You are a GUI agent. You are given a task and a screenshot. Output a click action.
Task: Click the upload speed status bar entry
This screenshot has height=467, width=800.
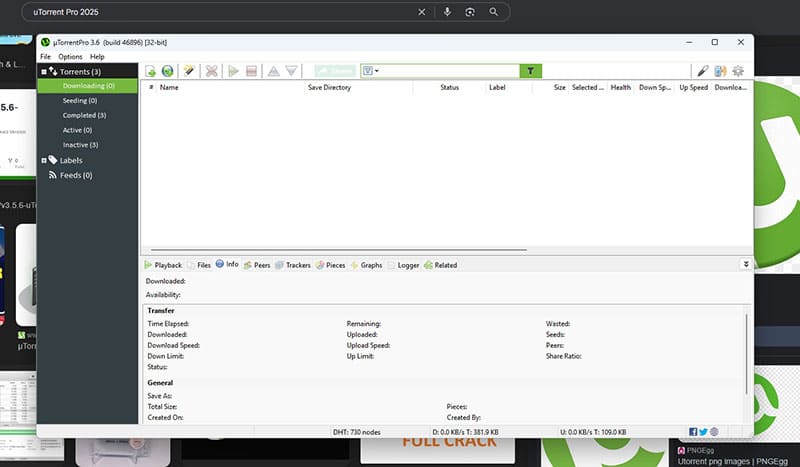593,432
